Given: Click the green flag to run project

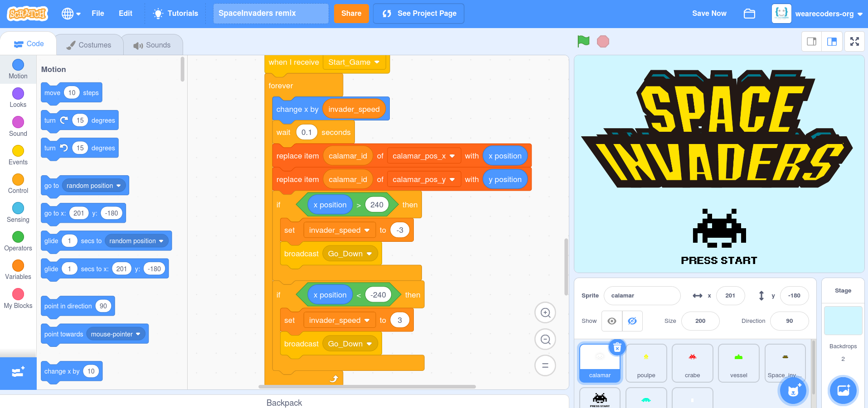Looking at the screenshot, I should pos(583,42).
